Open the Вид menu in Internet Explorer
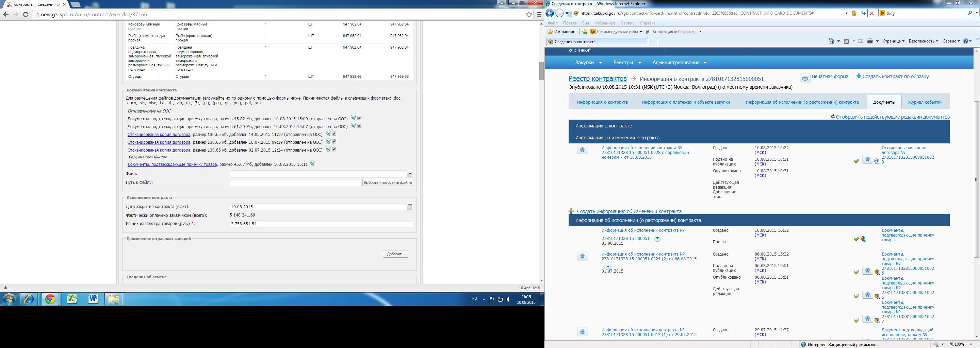This screenshot has height=348, width=980. pyautogui.click(x=586, y=23)
